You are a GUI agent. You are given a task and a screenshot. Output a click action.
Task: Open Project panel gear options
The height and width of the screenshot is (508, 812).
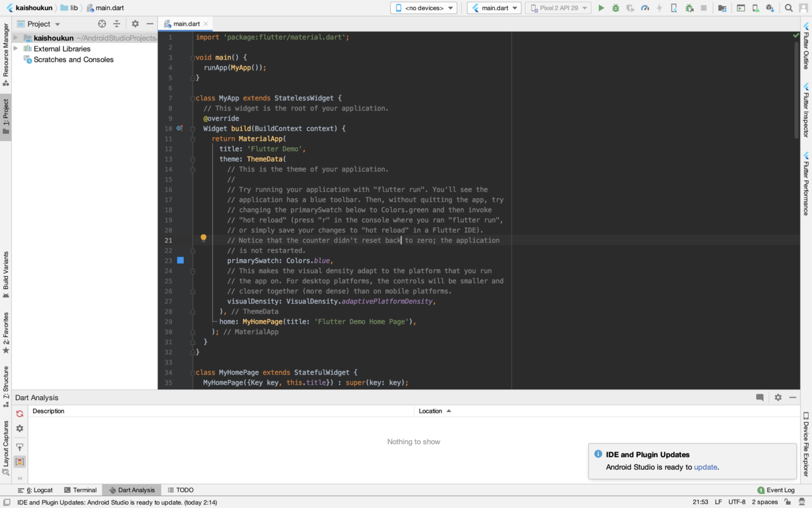pyautogui.click(x=135, y=23)
